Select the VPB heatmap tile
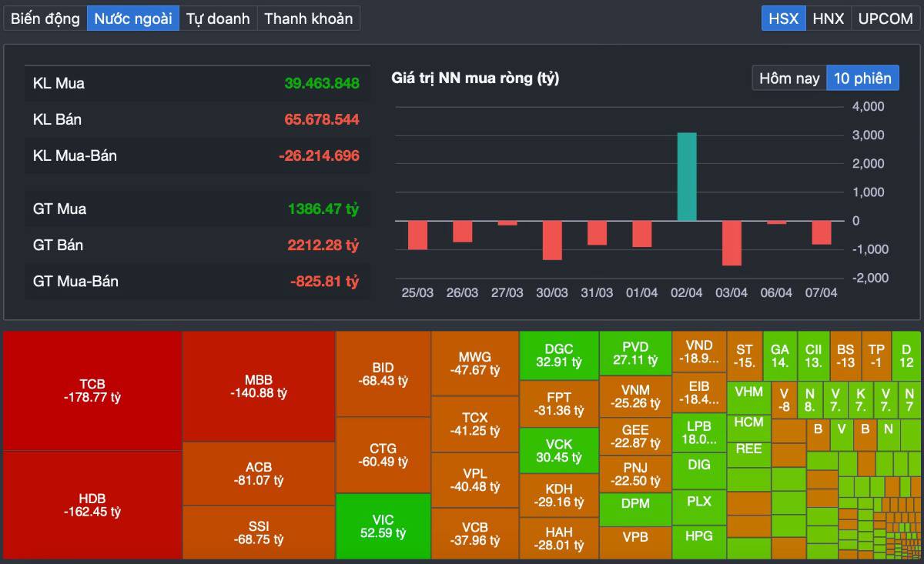This screenshot has width=924, height=564. [635, 543]
